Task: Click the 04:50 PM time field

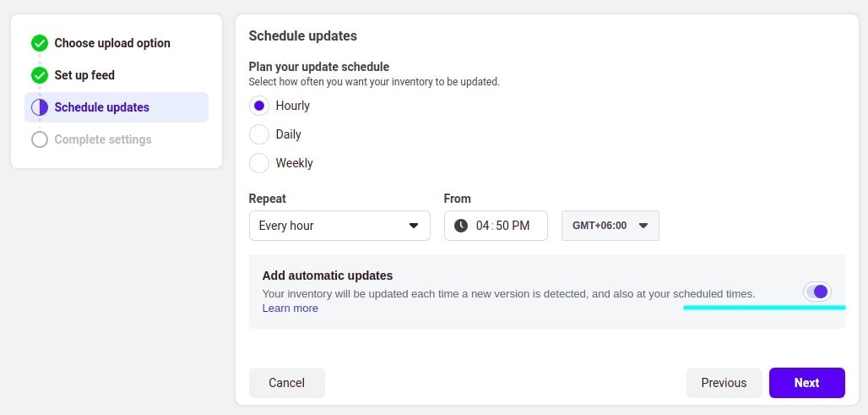Action: [496, 226]
